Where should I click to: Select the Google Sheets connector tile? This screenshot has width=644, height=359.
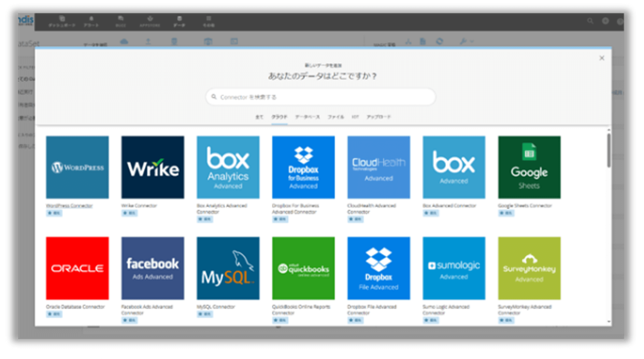click(529, 167)
